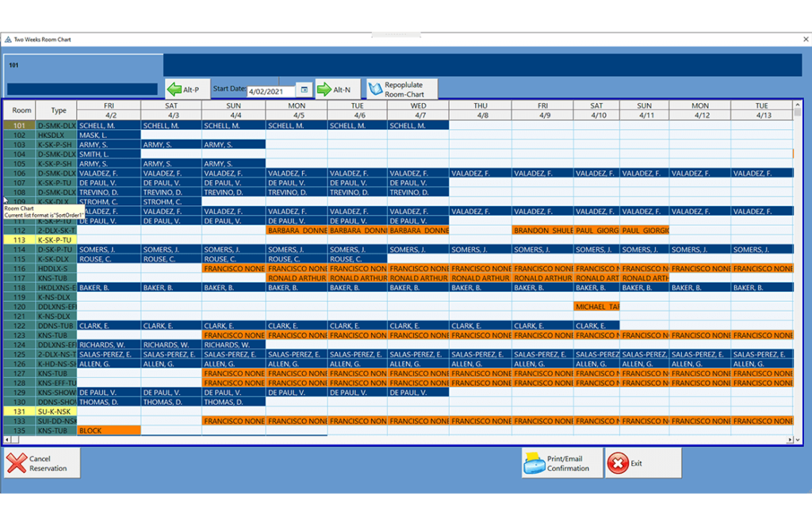
Task: Click the Alt-P green left arrow icon
Action: click(x=173, y=88)
